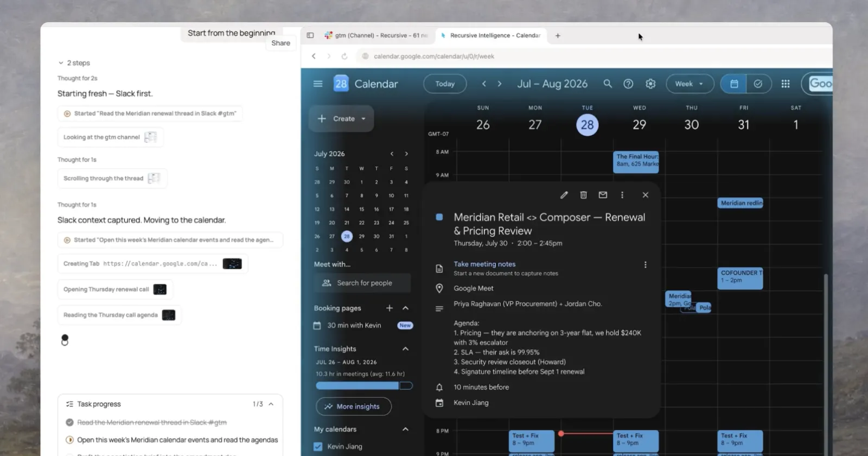Screen dimensions: 868x456
Task: Collapse the 2 steps disclosure
Action: [x=74, y=63]
